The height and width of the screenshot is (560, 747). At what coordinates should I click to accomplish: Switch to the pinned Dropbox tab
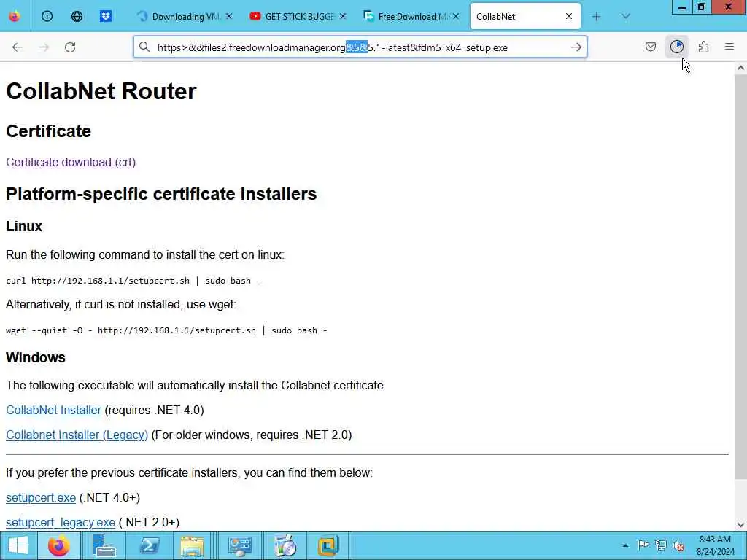coord(106,16)
